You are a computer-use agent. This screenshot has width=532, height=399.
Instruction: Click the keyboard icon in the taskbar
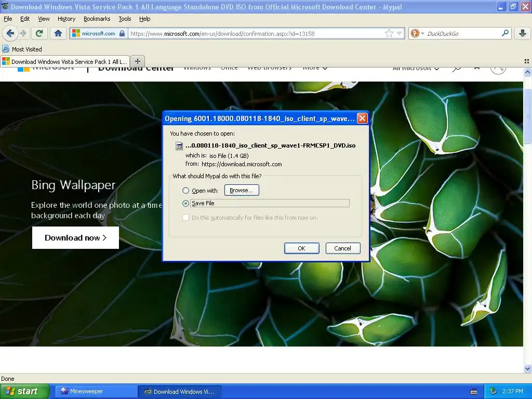click(474, 392)
